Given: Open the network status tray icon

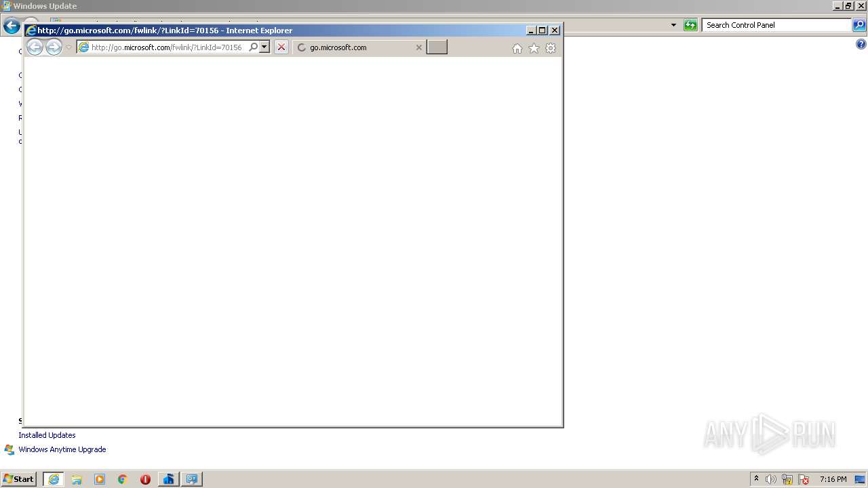Looking at the screenshot, I should (x=787, y=479).
